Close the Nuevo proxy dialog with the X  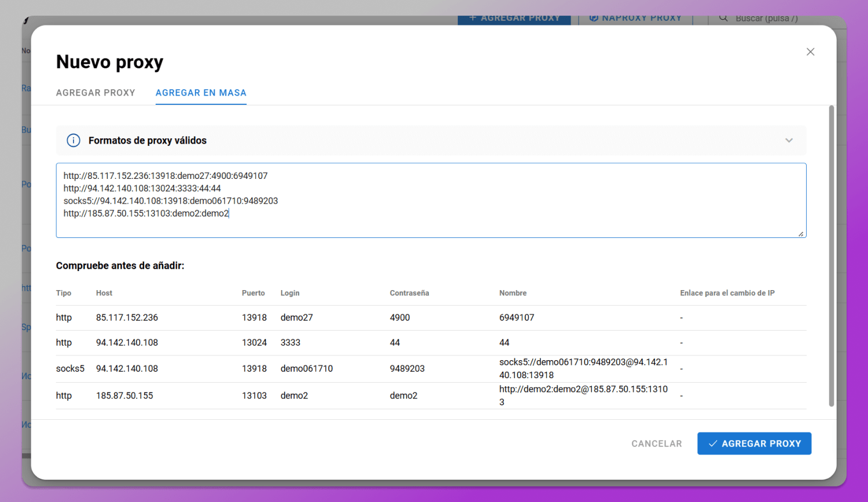point(810,52)
